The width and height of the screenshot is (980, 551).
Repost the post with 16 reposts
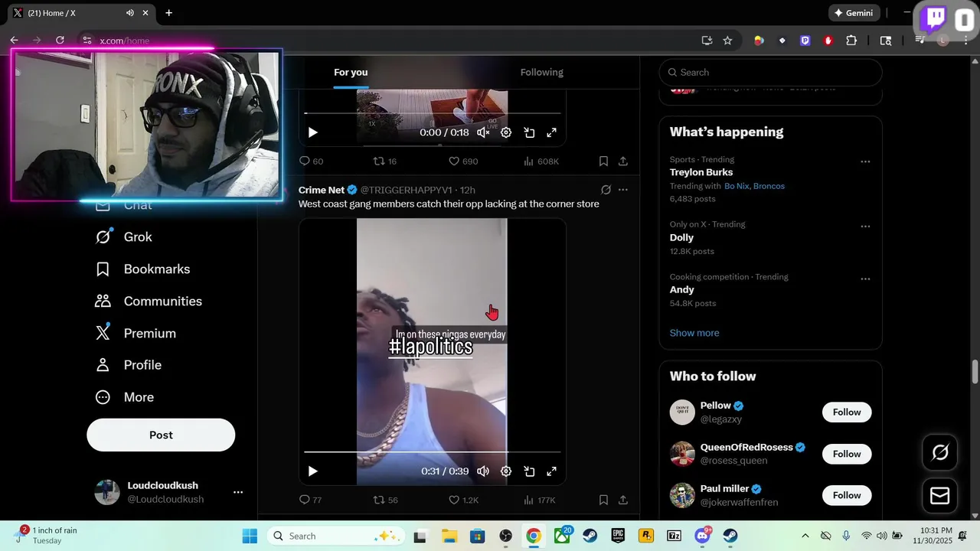coord(384,161)
